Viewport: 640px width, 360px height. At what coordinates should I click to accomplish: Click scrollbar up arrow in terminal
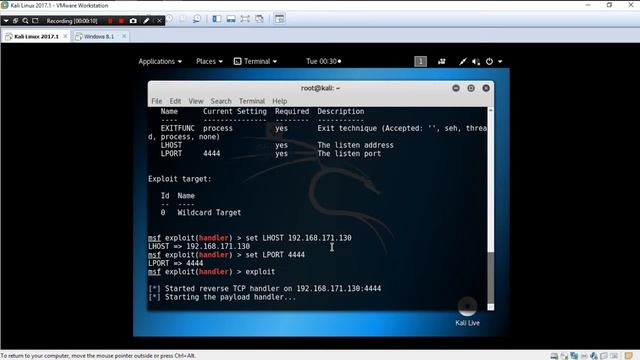click(x=491, y=110)
